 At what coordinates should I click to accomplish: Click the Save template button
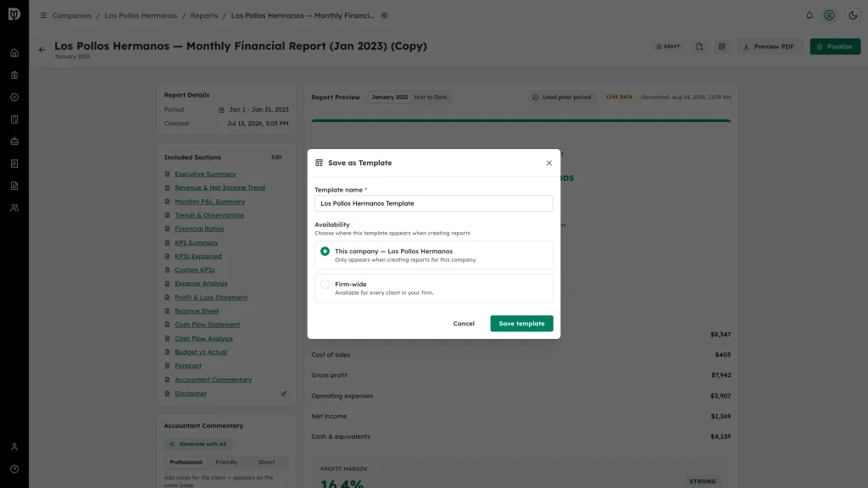[x=521, y=324]
